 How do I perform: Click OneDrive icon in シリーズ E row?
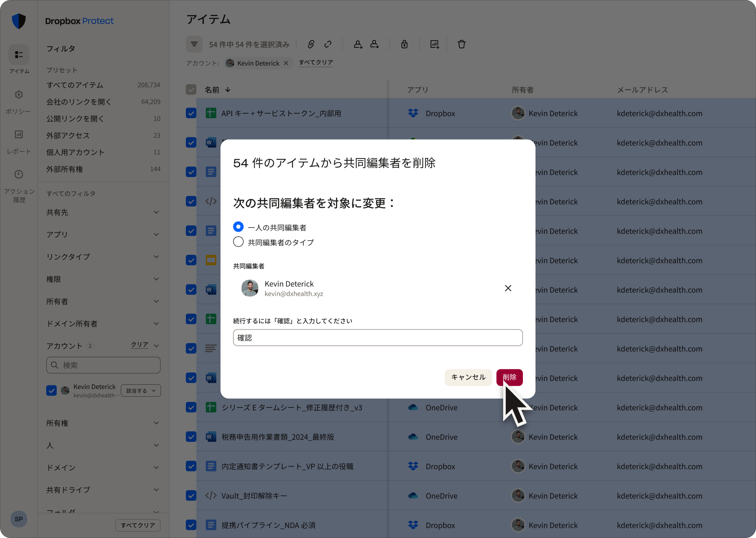(x=413, y=407)
